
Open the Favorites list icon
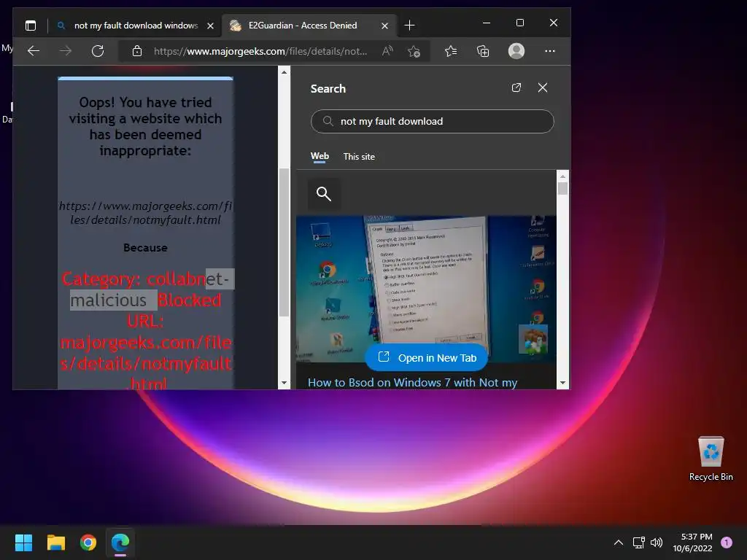pos(451,51)
